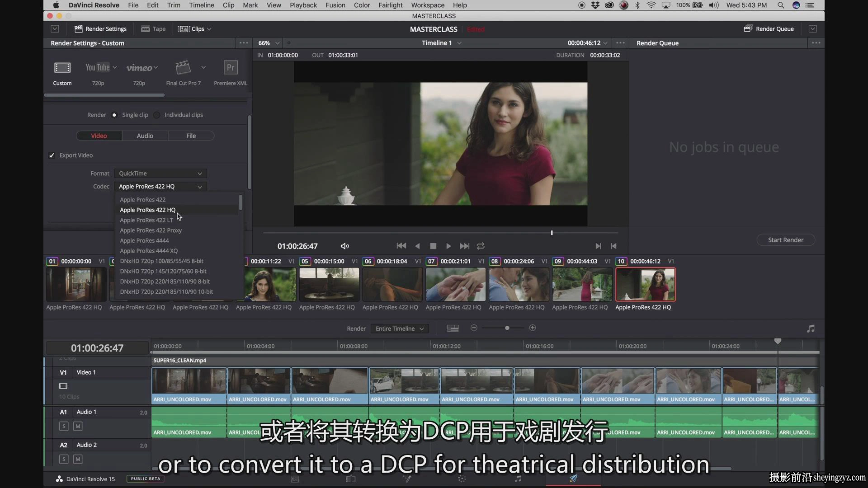This screenshot has height=488, width=868.
Task: Switch to the Video tab
Action: coord(99,136)
